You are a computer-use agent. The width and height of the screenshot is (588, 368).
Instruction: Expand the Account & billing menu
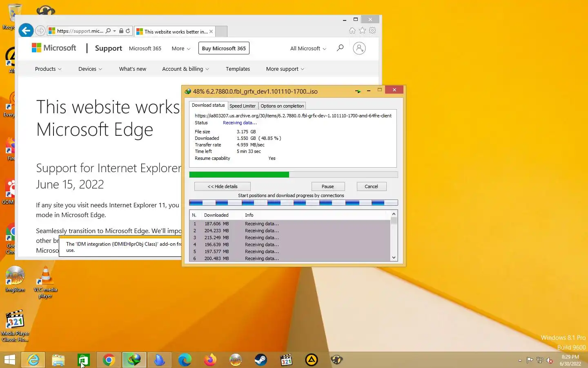[x=185, y=69]
